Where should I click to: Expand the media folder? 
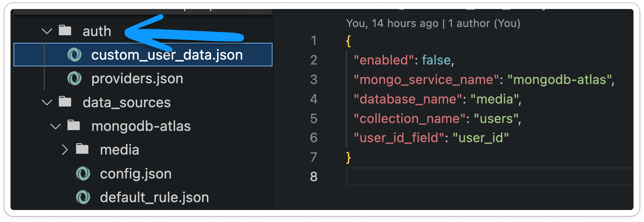coord(64,150)
